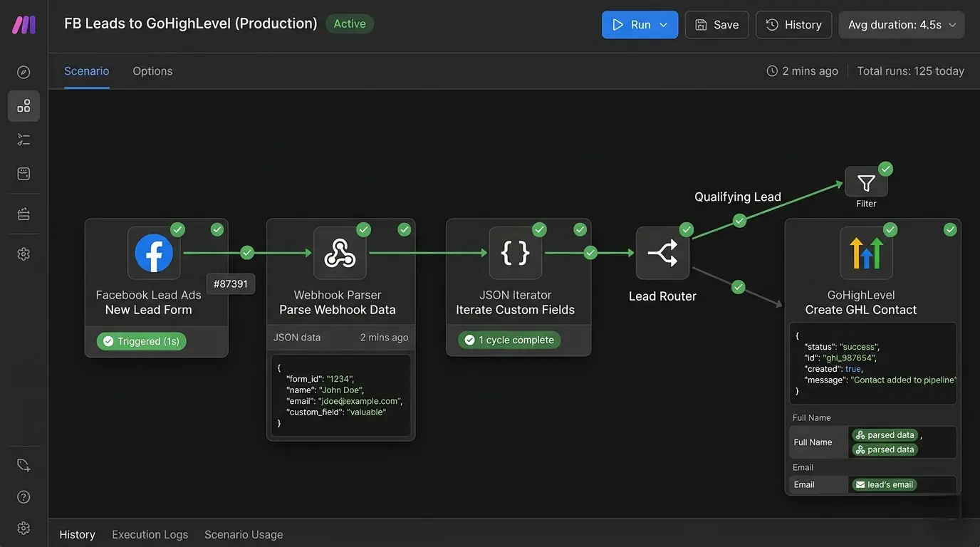Switch to the Options tab
This screenshot has height=547, width=980.
[152, 71]
